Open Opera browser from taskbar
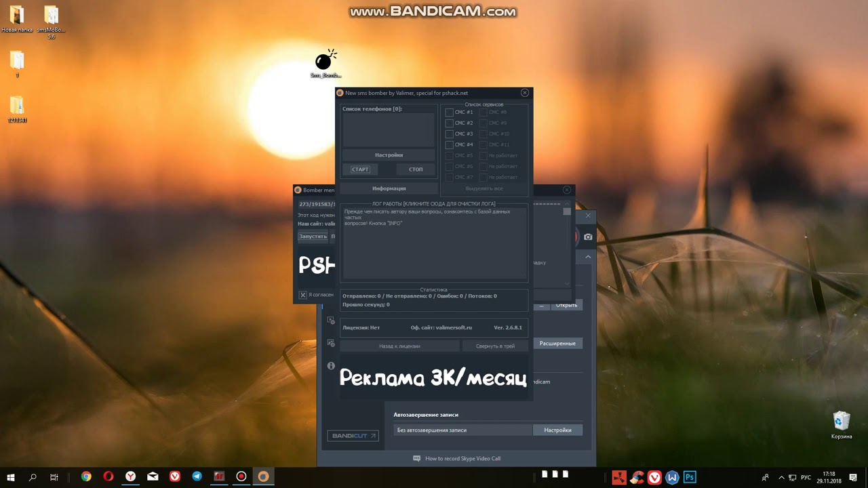 (108, 477)
